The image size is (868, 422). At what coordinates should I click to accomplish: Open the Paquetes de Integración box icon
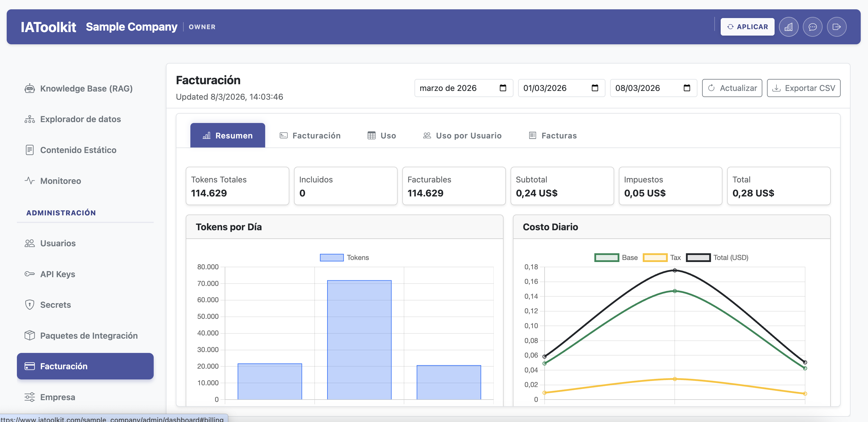(x=30, y=335)
